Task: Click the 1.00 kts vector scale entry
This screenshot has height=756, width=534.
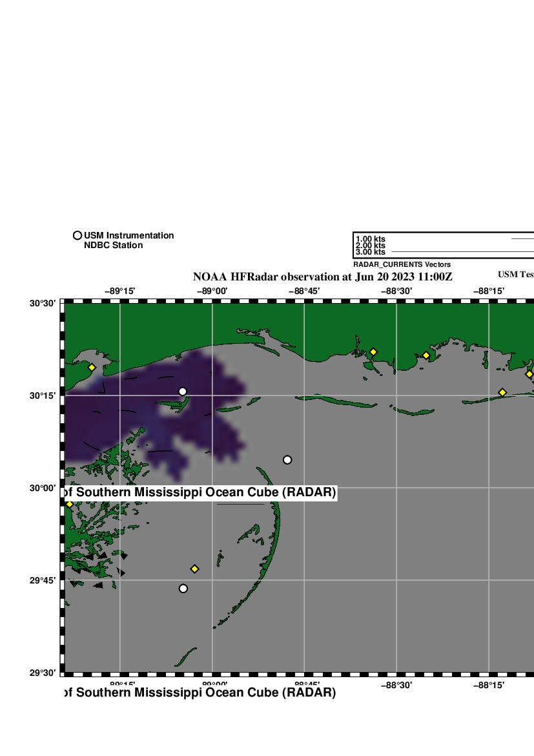Action: [x=371, y=239]
